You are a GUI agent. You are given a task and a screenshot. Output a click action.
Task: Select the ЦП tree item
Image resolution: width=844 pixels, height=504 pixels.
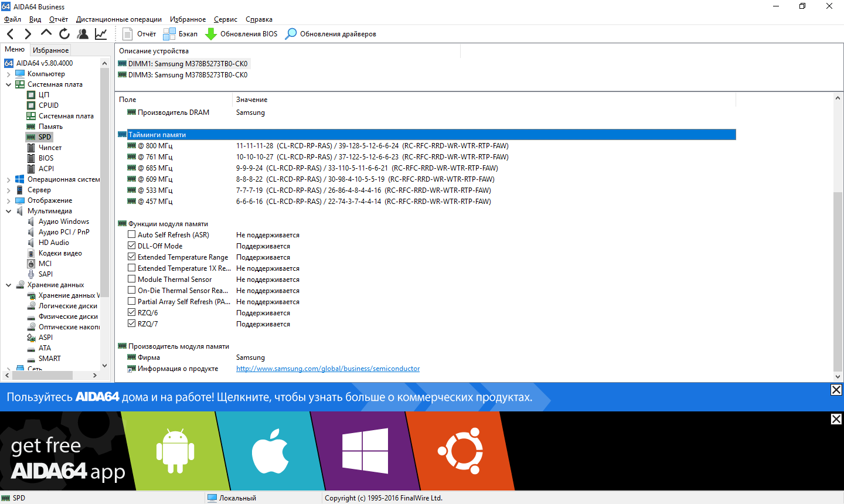tap(44, 95)
